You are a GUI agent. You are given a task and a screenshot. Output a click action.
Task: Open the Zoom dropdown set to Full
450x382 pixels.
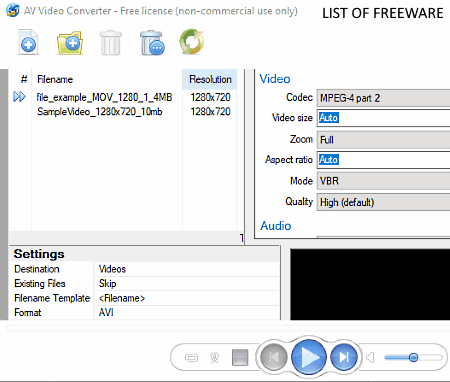pos(383,140)
